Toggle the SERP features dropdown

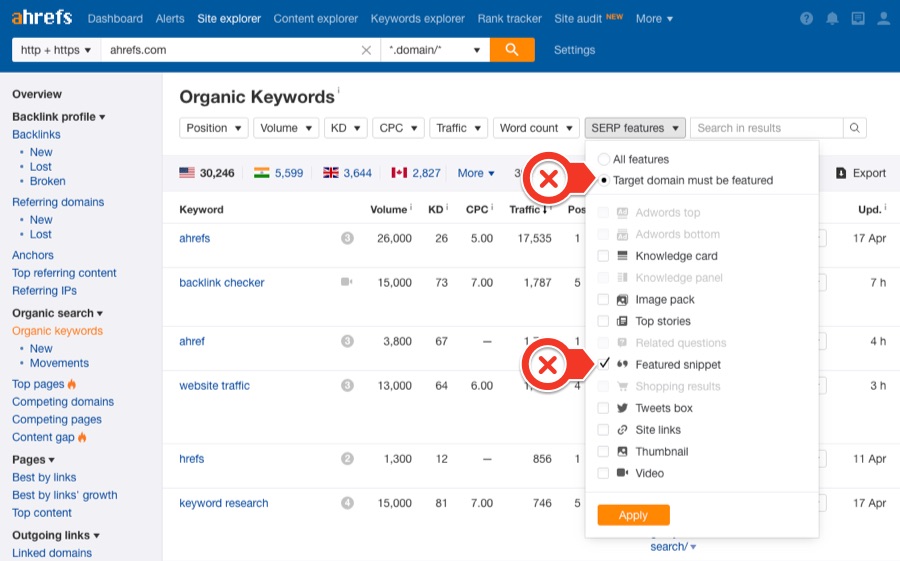pyautogui.click(x=635, y=127)
